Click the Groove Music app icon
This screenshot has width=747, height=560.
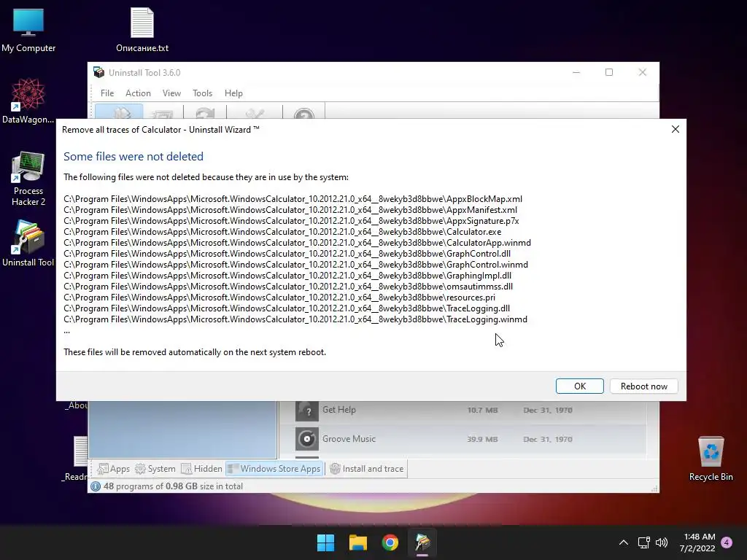[307, 439]
